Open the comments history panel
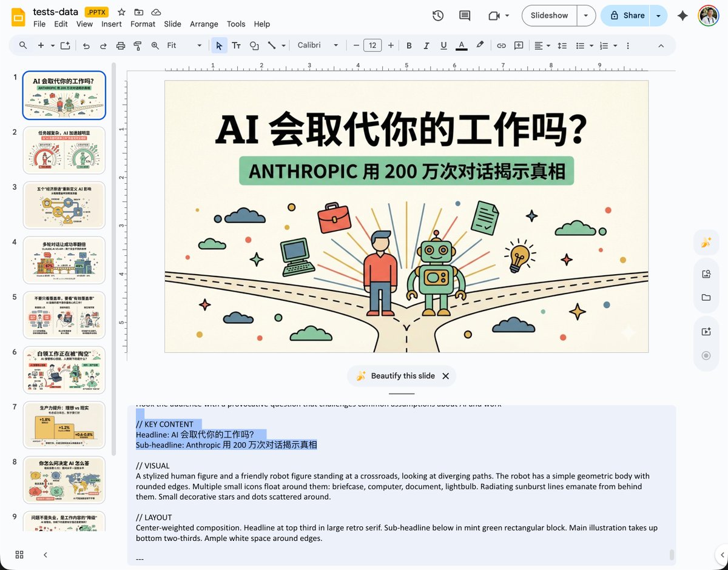 coord(465,16)
